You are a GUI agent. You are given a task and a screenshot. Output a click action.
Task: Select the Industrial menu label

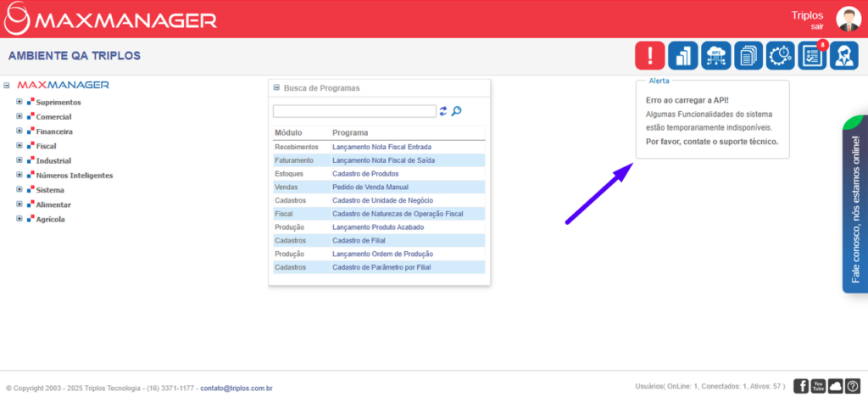click(53, 160)
